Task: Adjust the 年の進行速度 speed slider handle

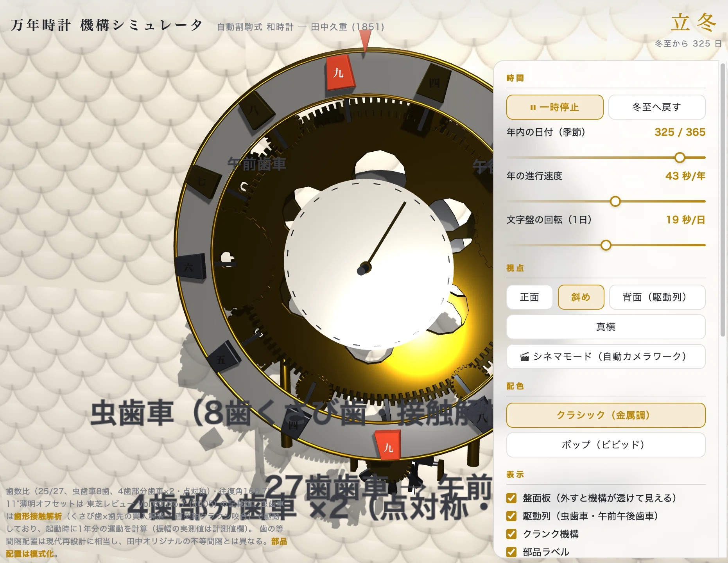Action: [615, 201]
